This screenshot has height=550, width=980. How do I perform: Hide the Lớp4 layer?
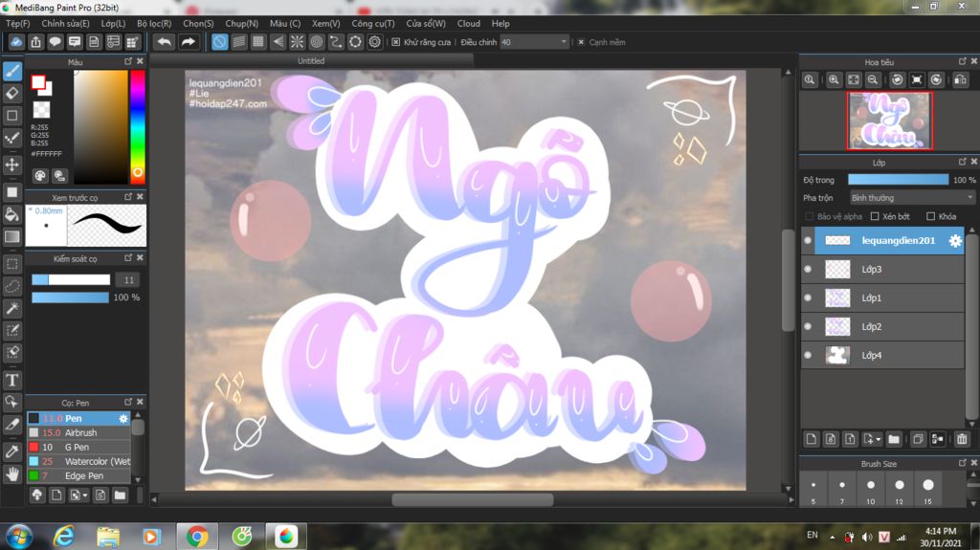tap(808, 355)
